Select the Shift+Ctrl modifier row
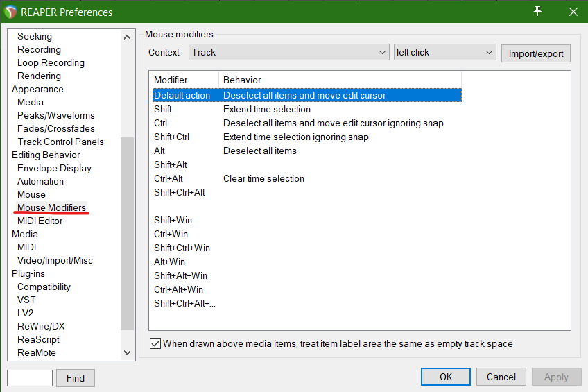 [x=306, y=137]
